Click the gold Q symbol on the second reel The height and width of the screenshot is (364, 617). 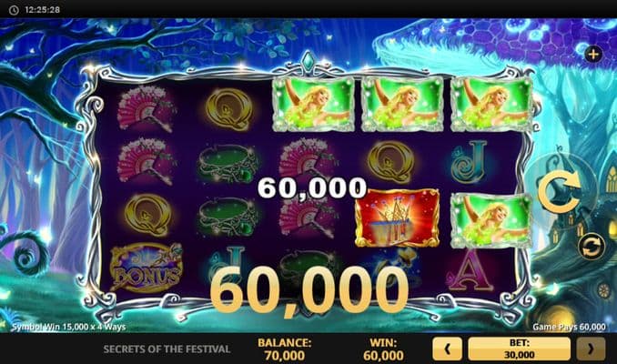pyautogui.click(x=229, y=108)
